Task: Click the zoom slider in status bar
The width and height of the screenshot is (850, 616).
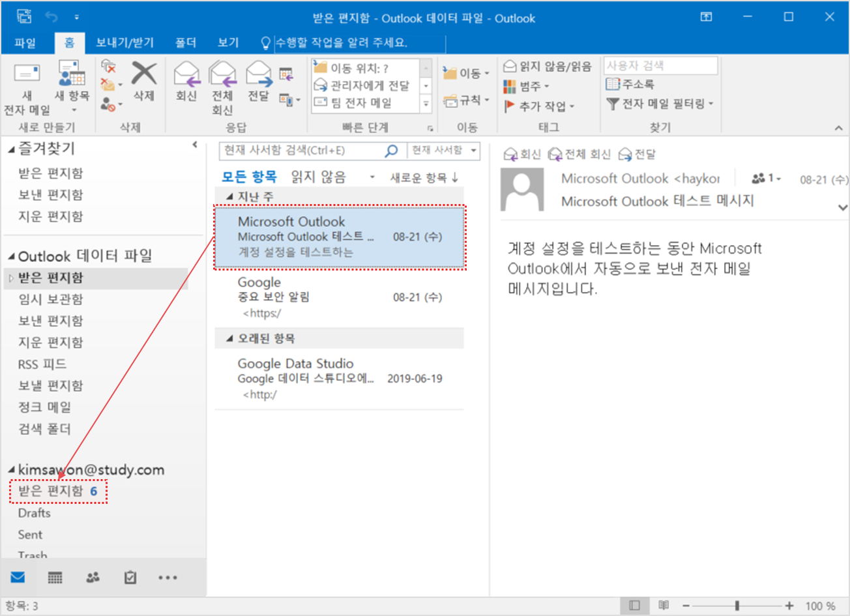Action: tap(737, 606)
